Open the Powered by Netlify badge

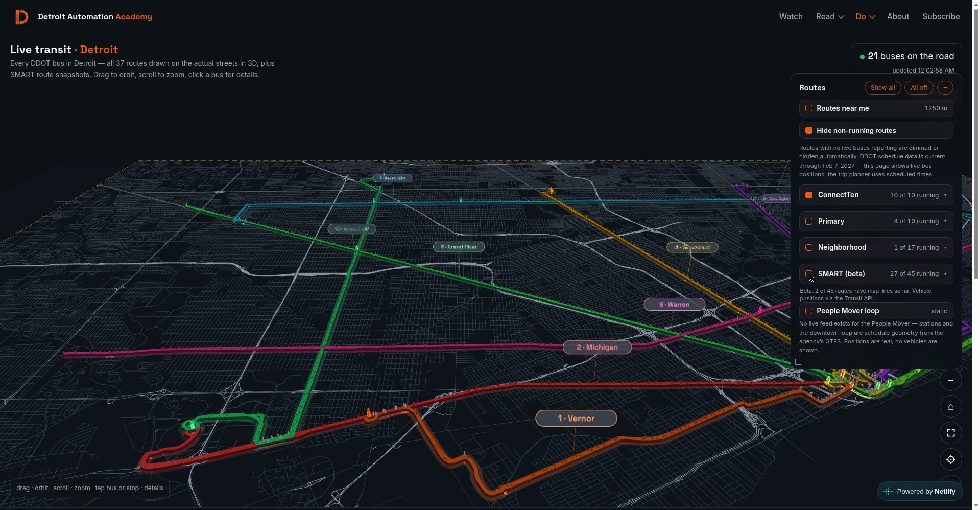coord(920,492)
